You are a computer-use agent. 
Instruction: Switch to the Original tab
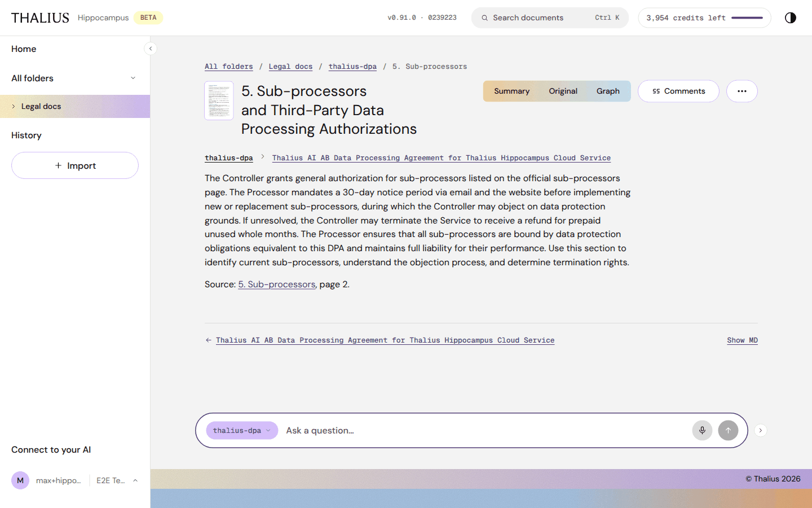coord(563,91)
